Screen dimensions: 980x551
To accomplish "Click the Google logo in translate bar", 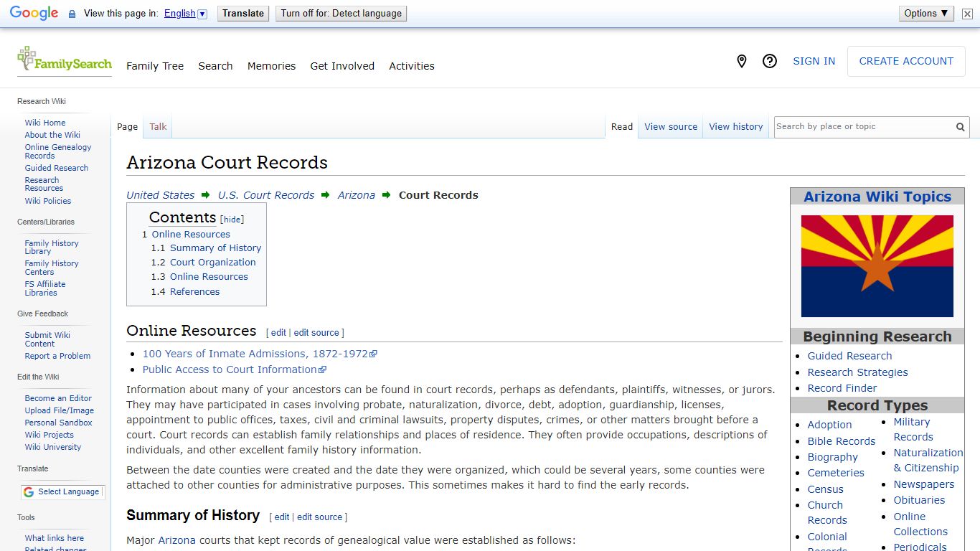I will click(34, 14).
